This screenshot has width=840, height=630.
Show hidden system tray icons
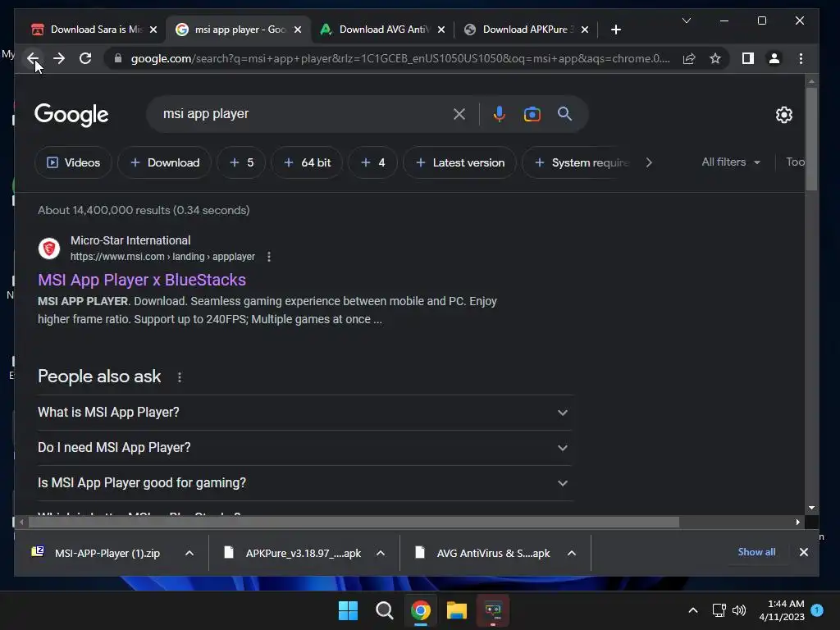(x=692, y=610)
